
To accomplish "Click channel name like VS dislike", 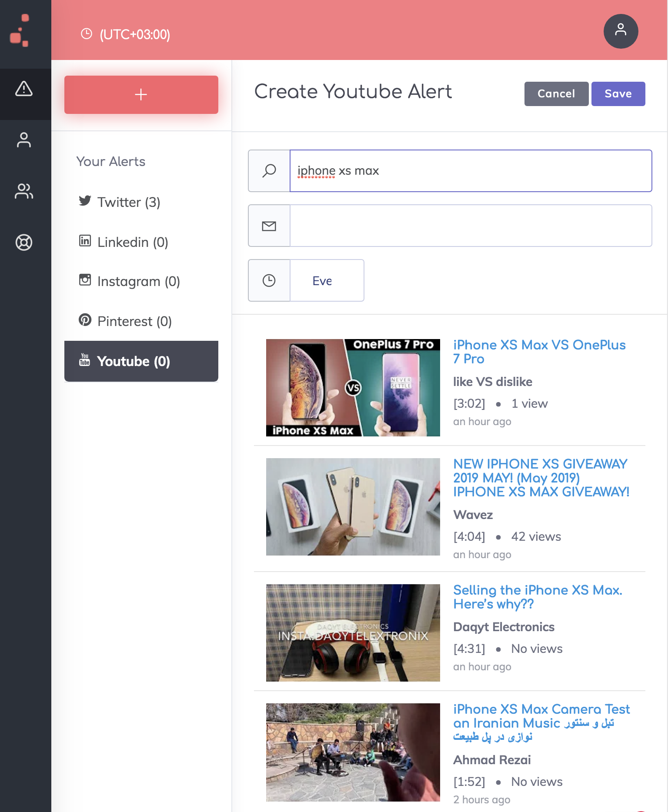I will point(493,382).
